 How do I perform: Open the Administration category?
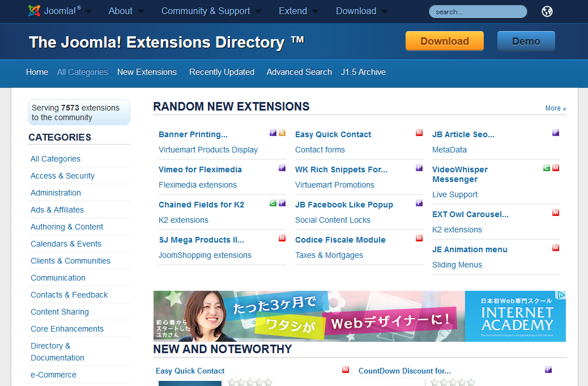tap(56, 193)
